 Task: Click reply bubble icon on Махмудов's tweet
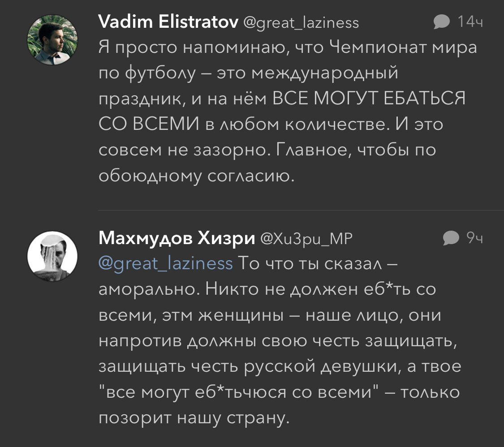point(452,239)
